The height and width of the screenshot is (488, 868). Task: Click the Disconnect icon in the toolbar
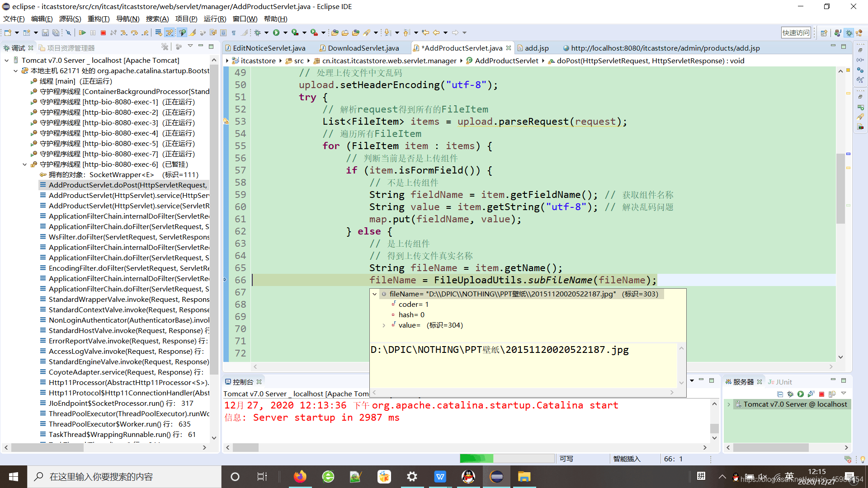113,33
